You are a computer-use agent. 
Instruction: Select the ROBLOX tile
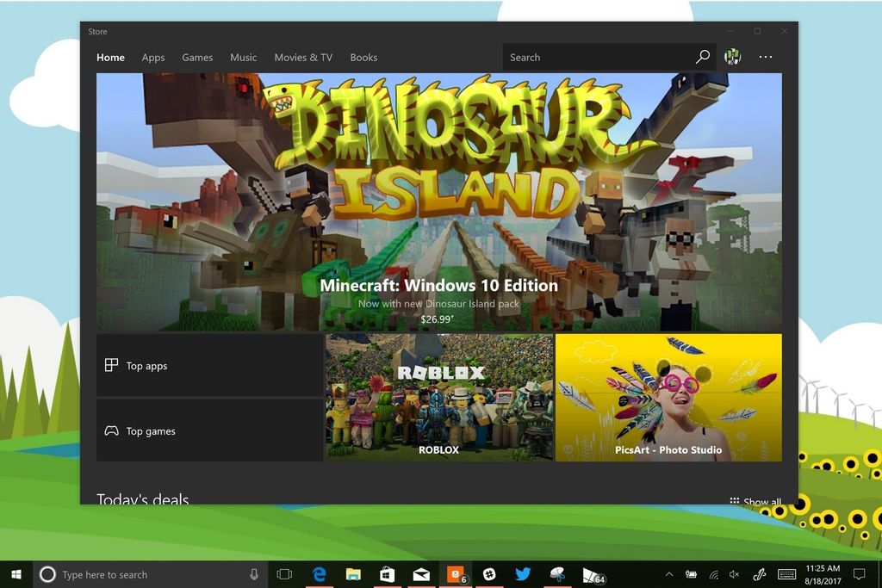coord(438,396)
